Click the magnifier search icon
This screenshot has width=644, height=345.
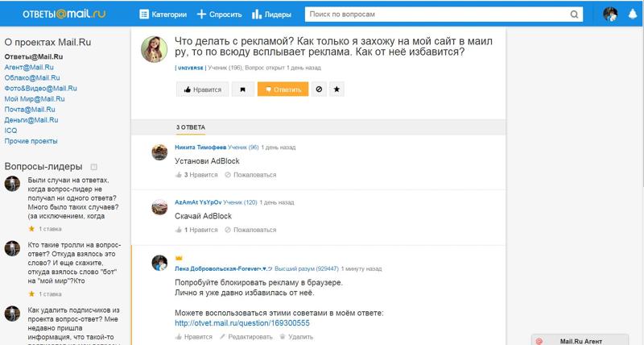click(574, 15)
